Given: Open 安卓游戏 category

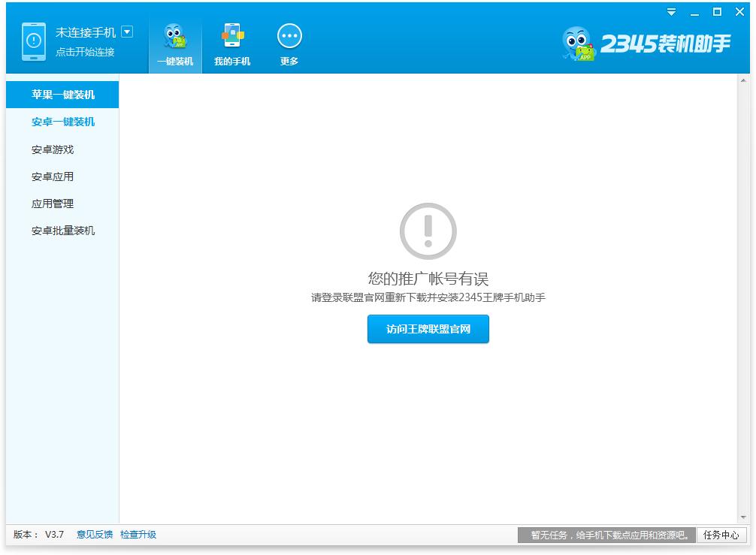Looking at the screenshot, I should point(53,149).
